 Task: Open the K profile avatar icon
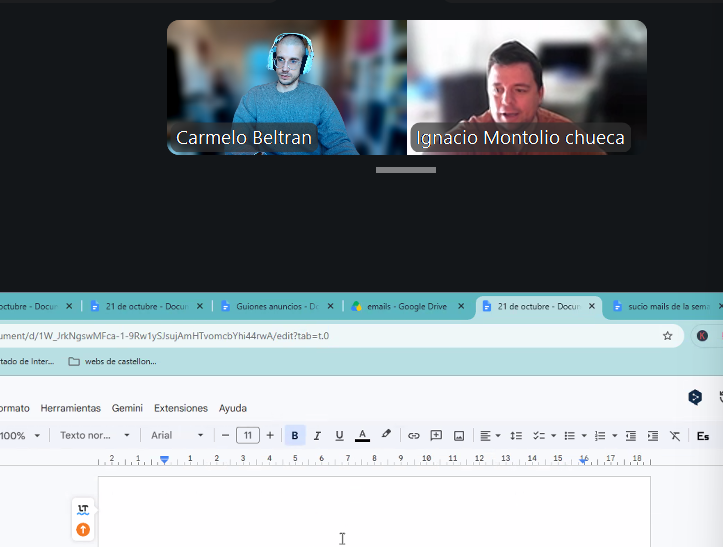tap(702, 336)
